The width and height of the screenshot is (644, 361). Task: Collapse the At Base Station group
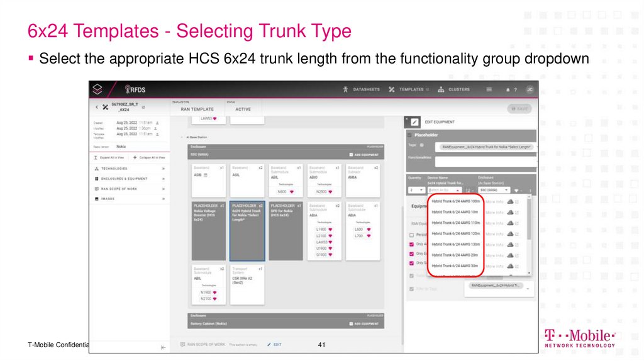(x=182, y=137)
